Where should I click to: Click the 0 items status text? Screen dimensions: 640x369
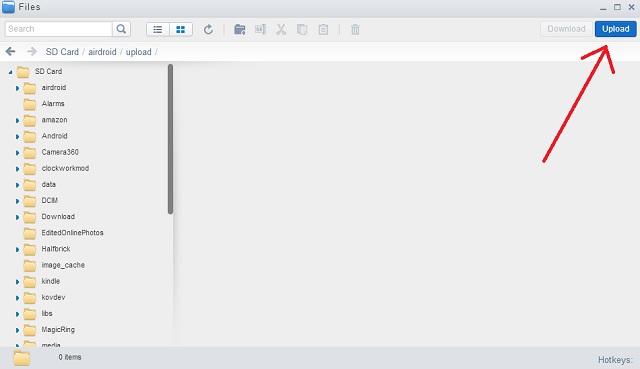pyautogui.click(x=70, y=357)
